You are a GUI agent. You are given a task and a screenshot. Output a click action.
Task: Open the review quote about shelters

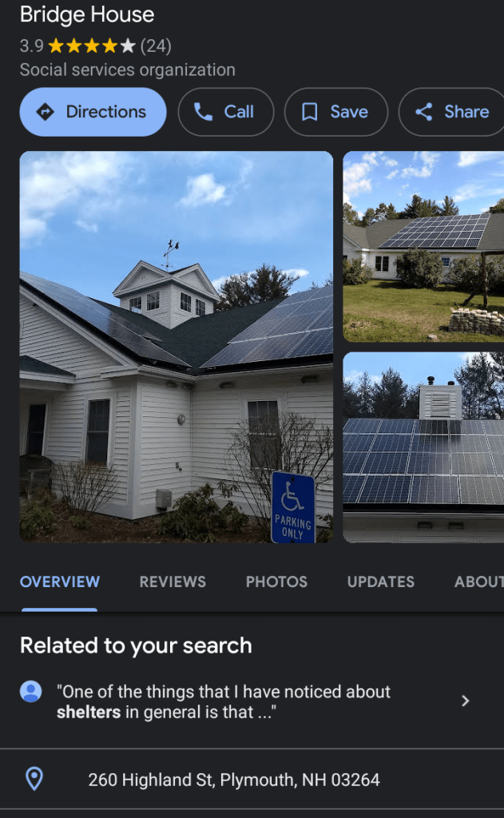pos(224,701)
